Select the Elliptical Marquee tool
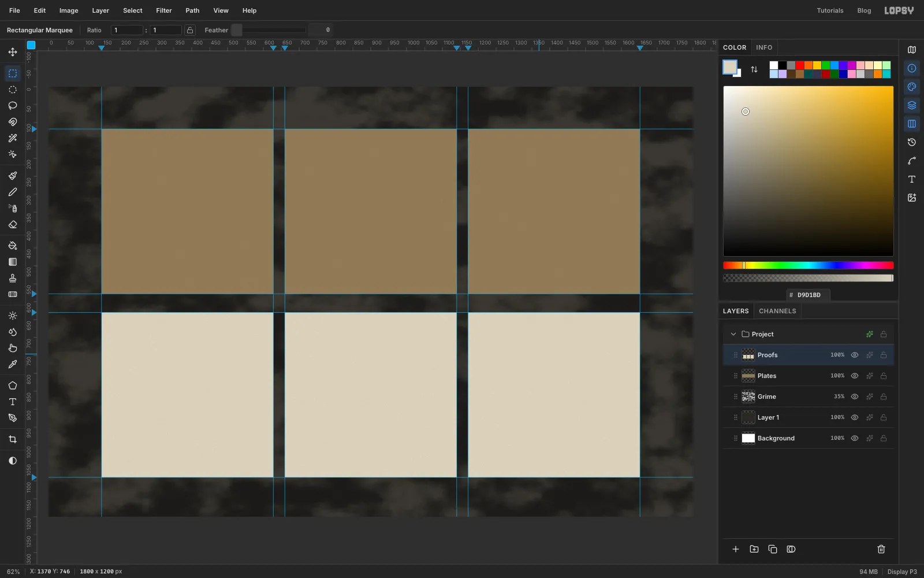The height and width of the screenshot is (578, 924). click(13, 90)
